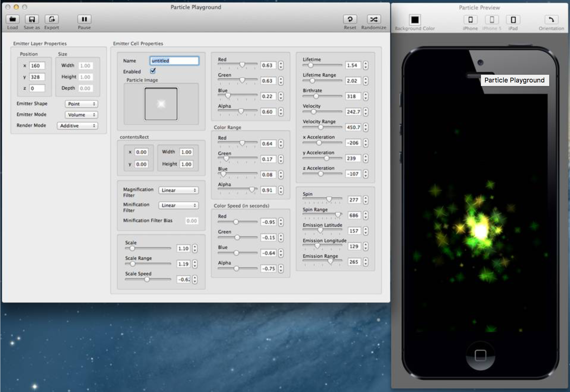Screen dimensions: 570x392
Task: Open the Emitter Mode Volume dropdown
Action: (81, 115)
